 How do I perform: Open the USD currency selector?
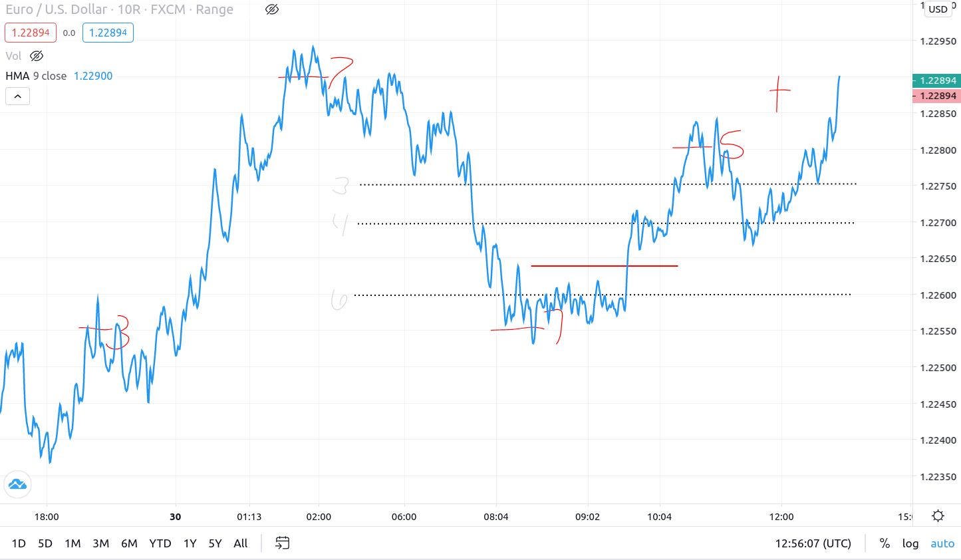(x=938, y=9)
